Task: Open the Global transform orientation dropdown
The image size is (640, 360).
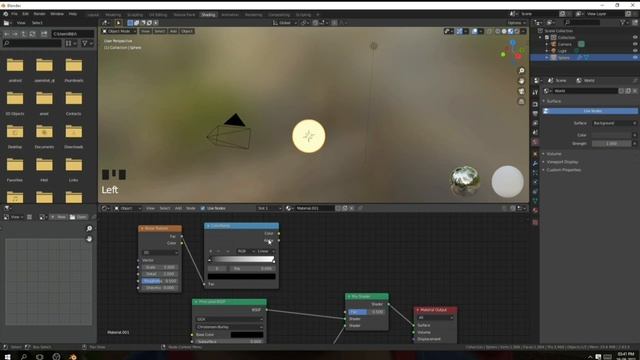Action: (x=285, y=23)
